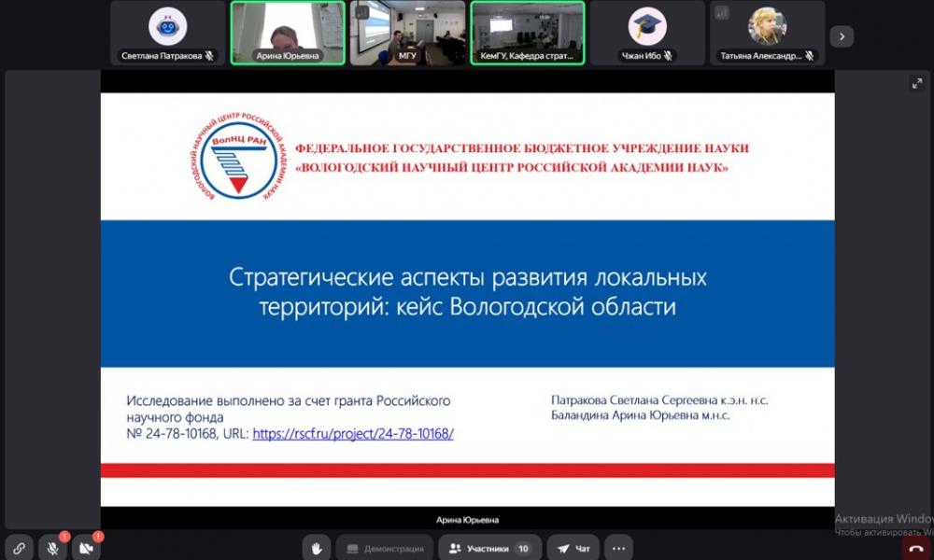Open the Участники participants list
The width and height of the screenshot is (934, 560).
tap(490, 549)
